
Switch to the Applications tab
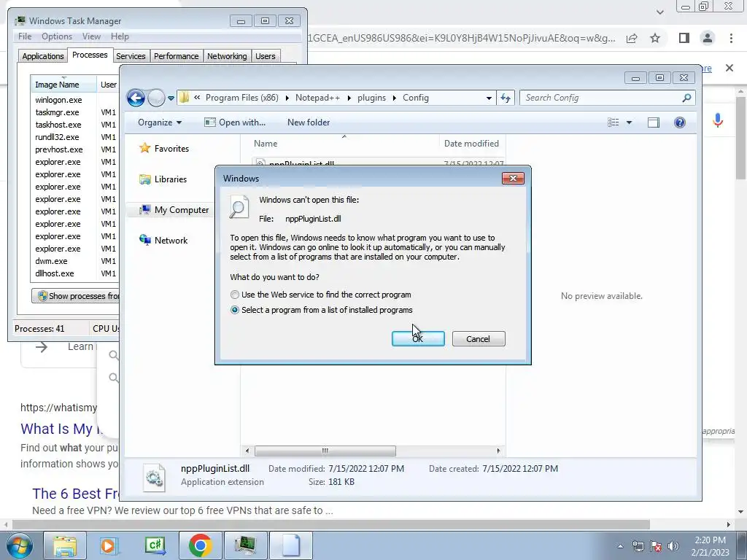tap(43, 56)
